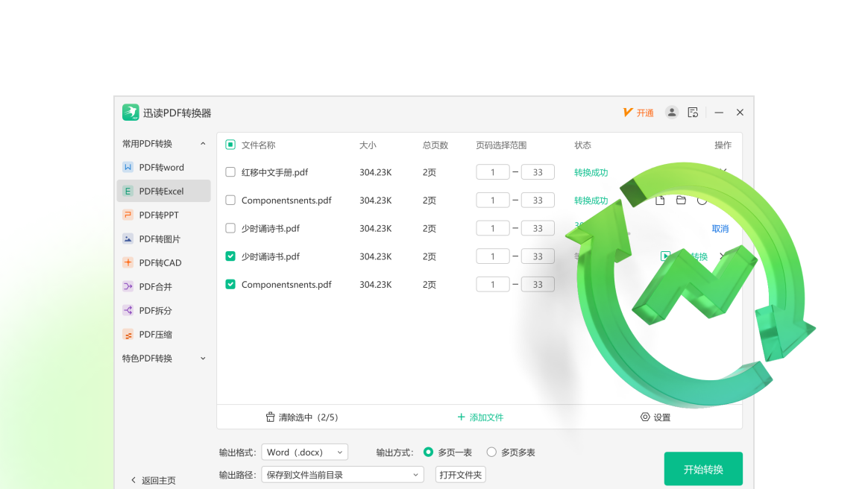This screenshot has width=868, height=489.
Task: Uncheck the last Componentsnents.pdf checkbox
Action: 230,284
